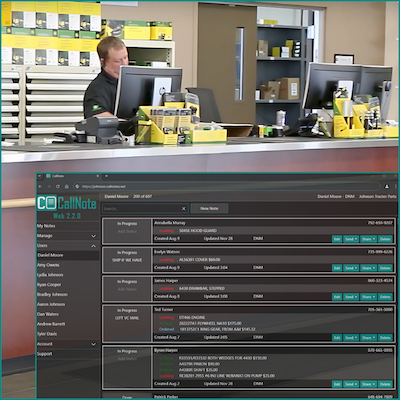Edit the James Harper note

(x=337, y=297)
